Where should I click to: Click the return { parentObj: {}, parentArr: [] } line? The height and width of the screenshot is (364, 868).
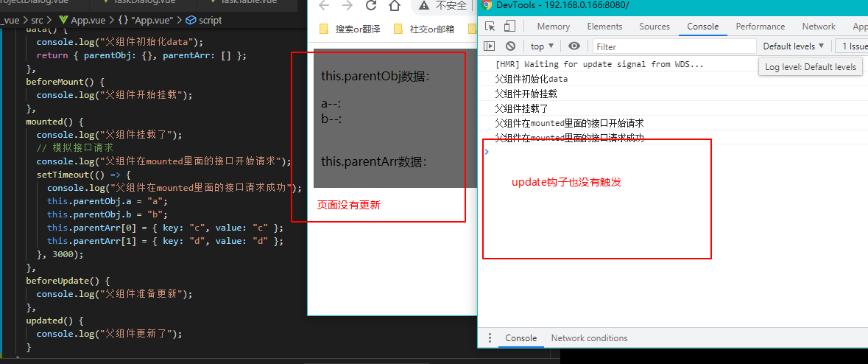pos(141,55)
